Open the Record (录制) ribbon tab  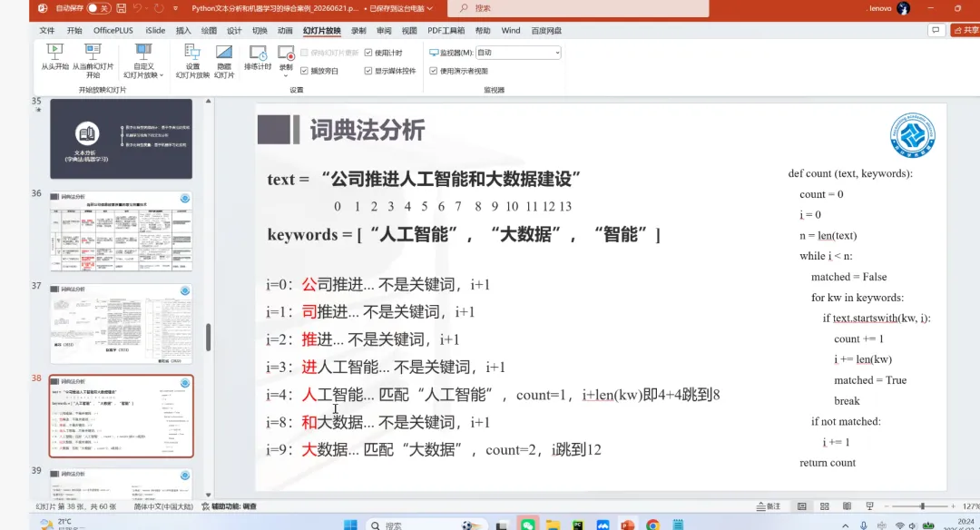pyautogui.click(x=358, y=30)
